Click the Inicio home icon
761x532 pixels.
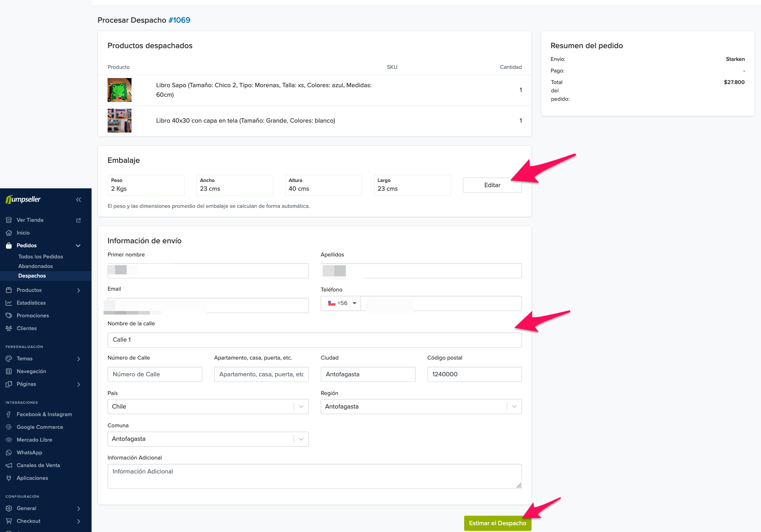coord(9,233)
